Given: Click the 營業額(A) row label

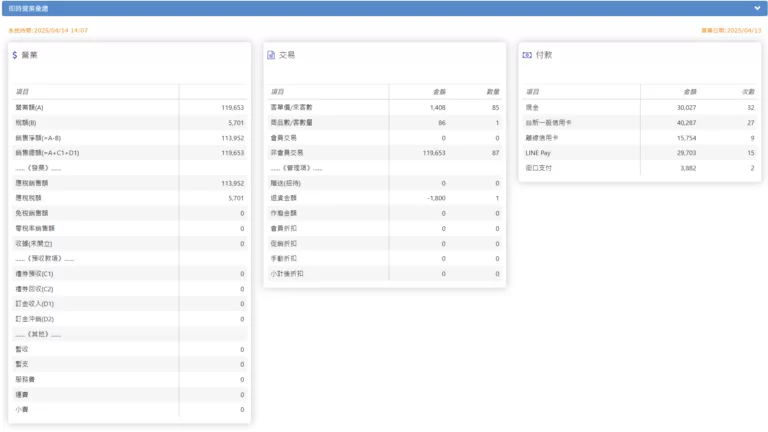Looking at the screenshot, I should [29, 107].
